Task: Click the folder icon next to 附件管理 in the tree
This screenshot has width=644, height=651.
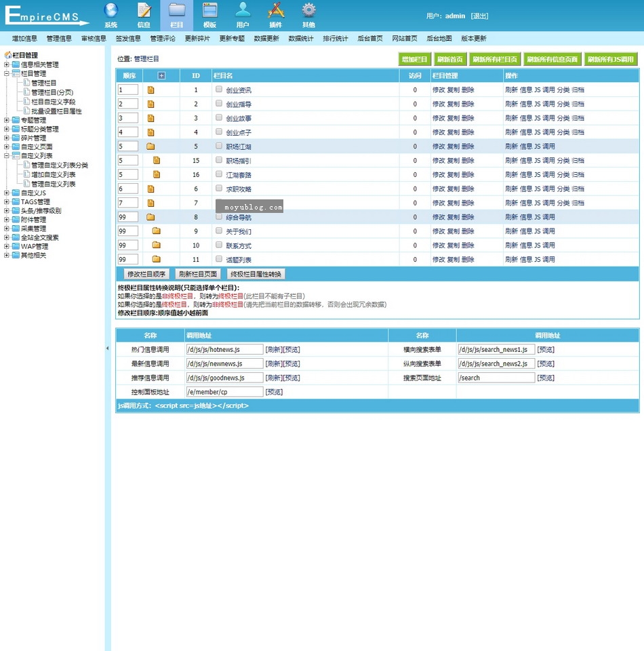Action: [16, 219]
